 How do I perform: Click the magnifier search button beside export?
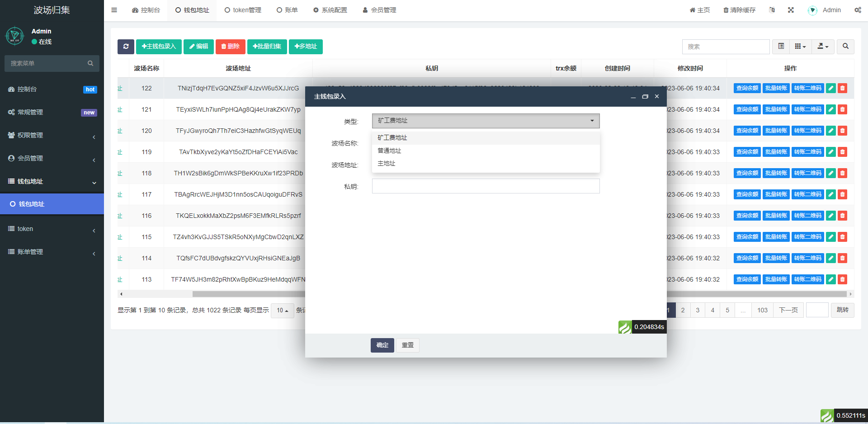click(x=845, y=47)
